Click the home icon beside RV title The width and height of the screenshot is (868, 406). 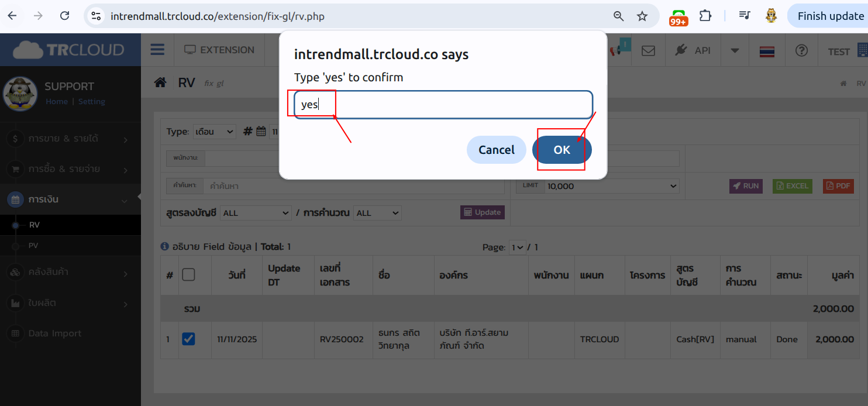point(160,82)
